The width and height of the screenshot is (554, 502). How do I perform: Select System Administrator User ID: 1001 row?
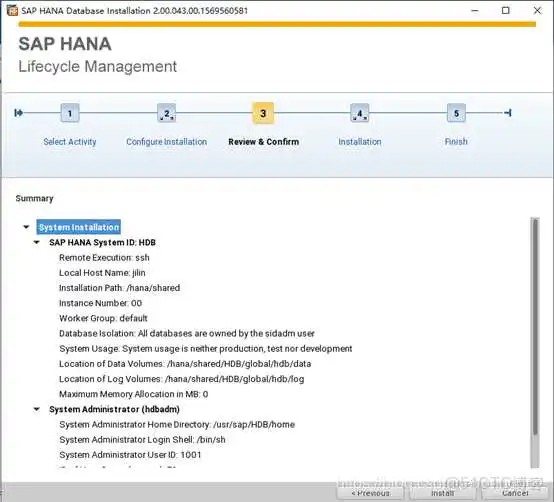pyautogui.click(x=130, y=455)
